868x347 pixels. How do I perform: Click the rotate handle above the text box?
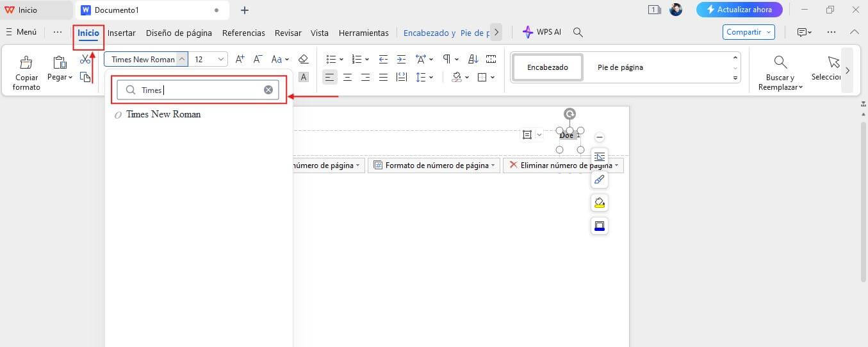pos(569,114)
